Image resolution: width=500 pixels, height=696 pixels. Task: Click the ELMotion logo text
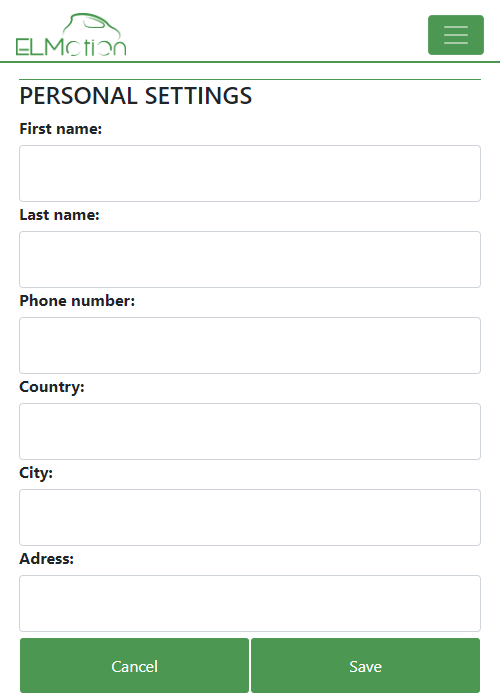point(71,47)
